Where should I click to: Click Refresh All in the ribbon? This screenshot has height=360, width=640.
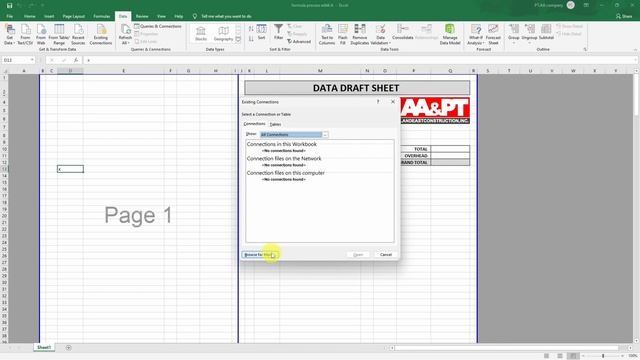click(x=125, y=34)
